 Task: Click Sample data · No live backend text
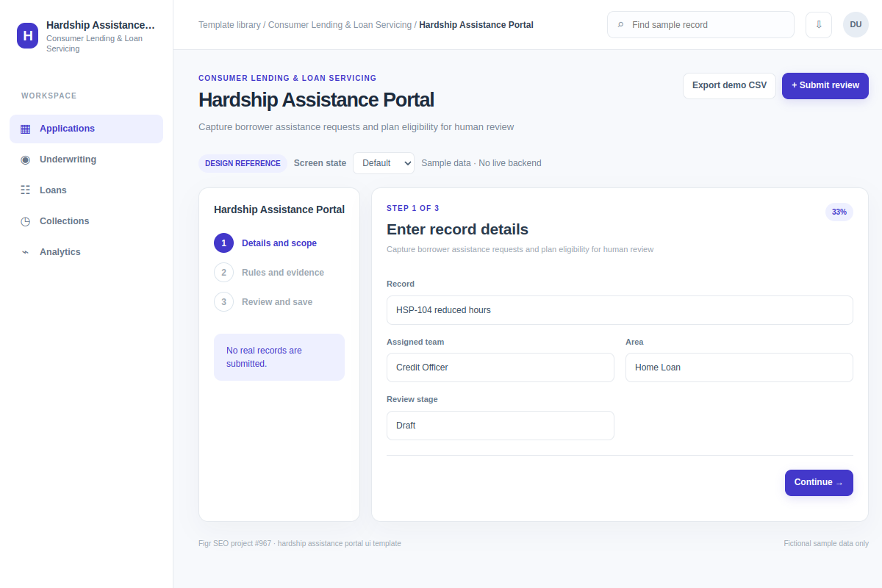pos(481,163)
